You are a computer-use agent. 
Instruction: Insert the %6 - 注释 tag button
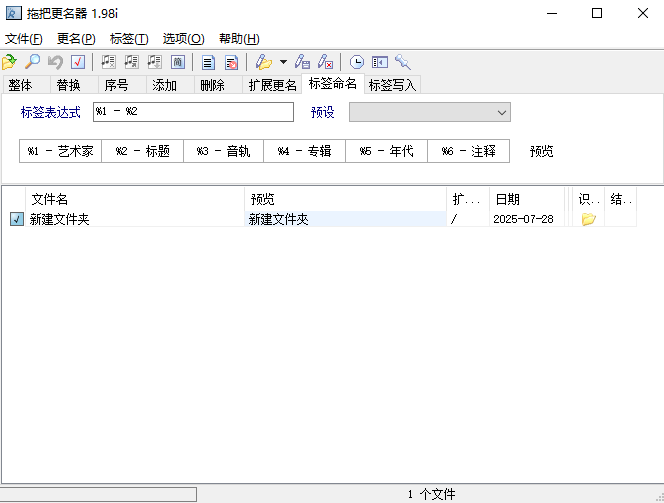(468, 151)
